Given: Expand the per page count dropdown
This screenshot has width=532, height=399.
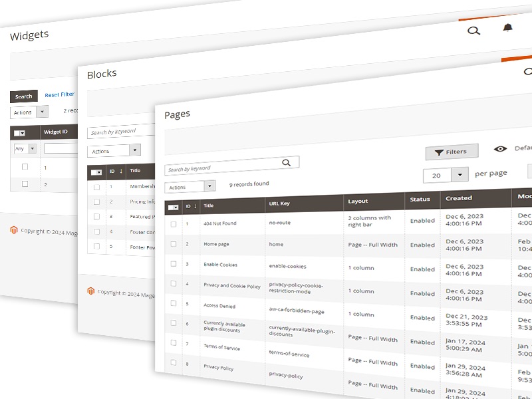Looking at the screenshot, I should click(x=460, y=175).
